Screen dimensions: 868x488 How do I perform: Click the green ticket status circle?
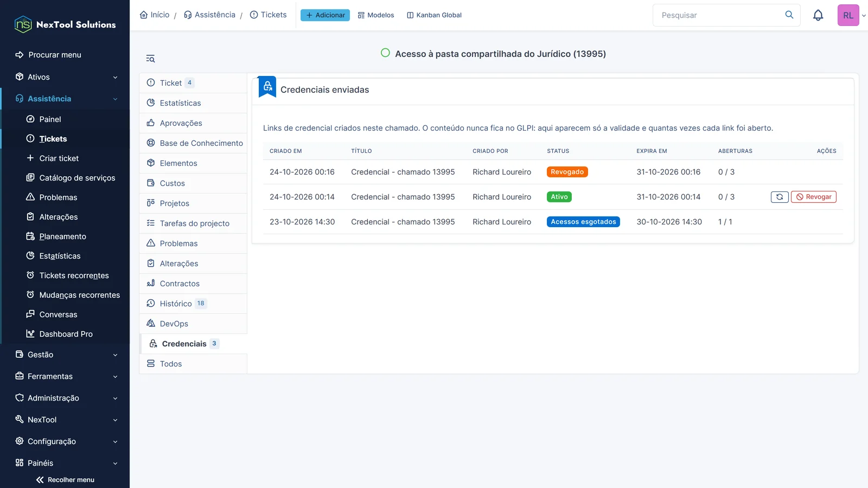click(385, 53)
